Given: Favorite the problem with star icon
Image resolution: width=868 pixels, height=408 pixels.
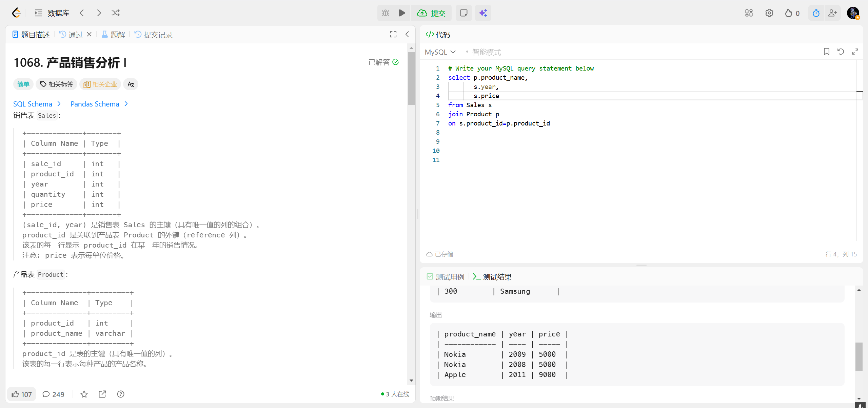Looking at the screenshot, I should click(84, 394).
